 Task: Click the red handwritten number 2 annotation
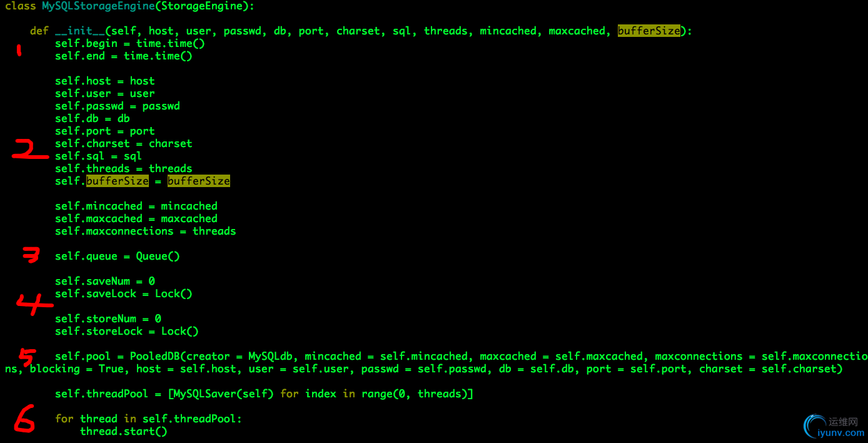[30, 149]
